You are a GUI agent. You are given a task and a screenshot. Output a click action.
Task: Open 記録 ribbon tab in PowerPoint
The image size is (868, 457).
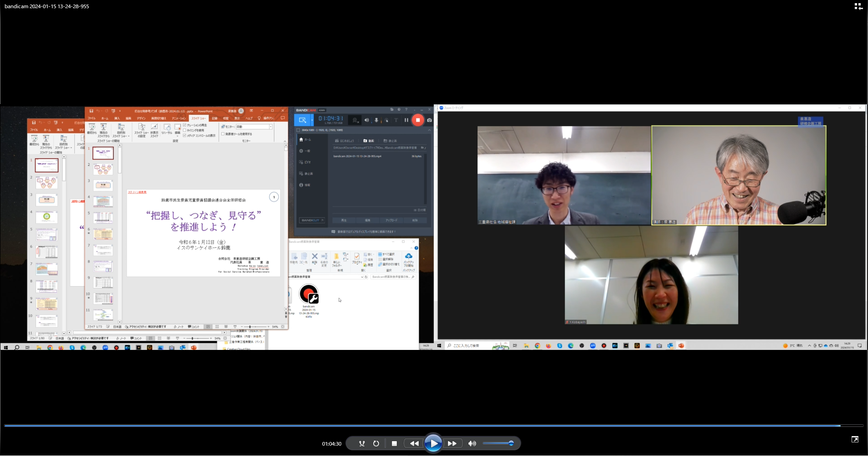point(215,118)
